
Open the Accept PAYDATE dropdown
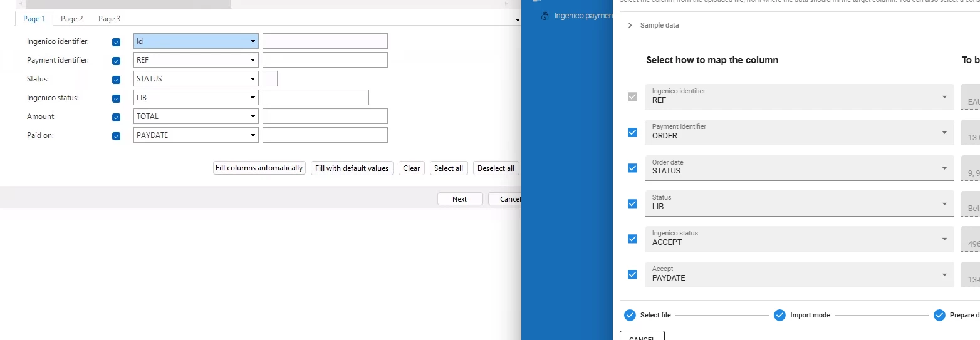click(800, 274)
